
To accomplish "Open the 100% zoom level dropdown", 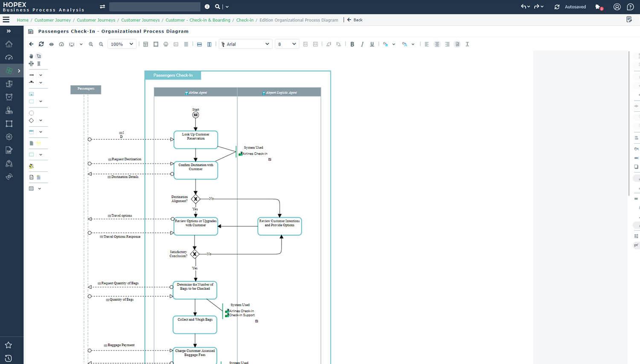I will point(122,44).
